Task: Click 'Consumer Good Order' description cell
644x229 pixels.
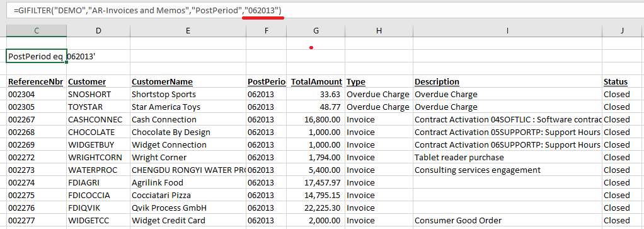Action: [x=507, y=220]
